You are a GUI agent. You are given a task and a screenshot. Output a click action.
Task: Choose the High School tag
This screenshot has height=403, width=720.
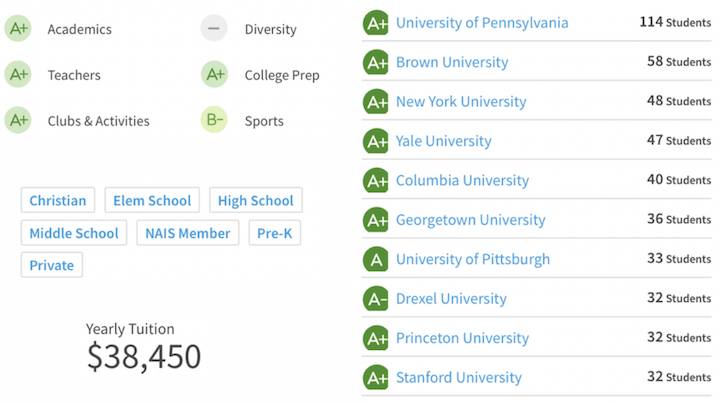[x=256, y=200]
